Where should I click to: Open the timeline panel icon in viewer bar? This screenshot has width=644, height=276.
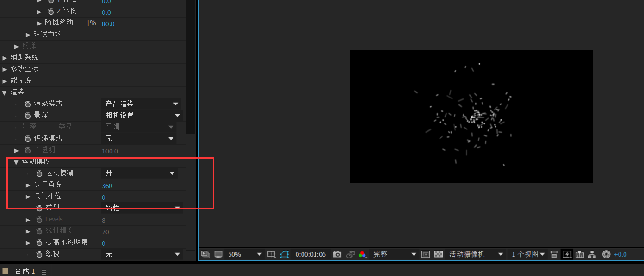pyautogui.click(x=580, y=254)
